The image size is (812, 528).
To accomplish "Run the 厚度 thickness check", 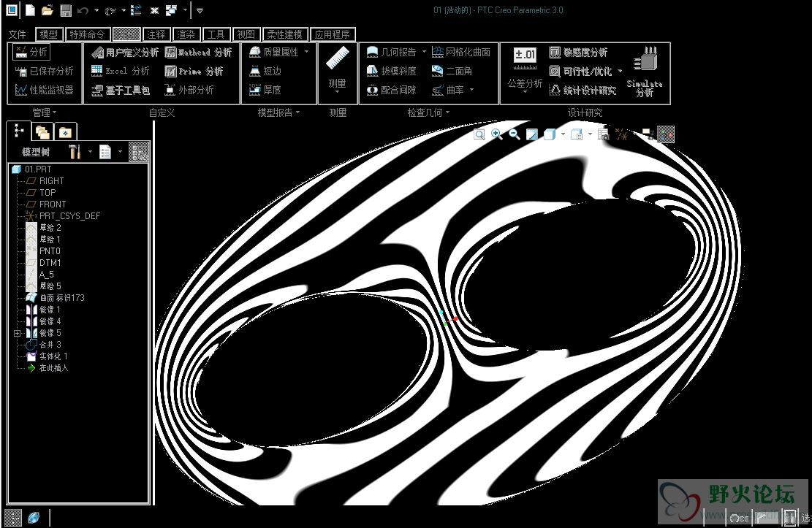I will coord(265,90).
